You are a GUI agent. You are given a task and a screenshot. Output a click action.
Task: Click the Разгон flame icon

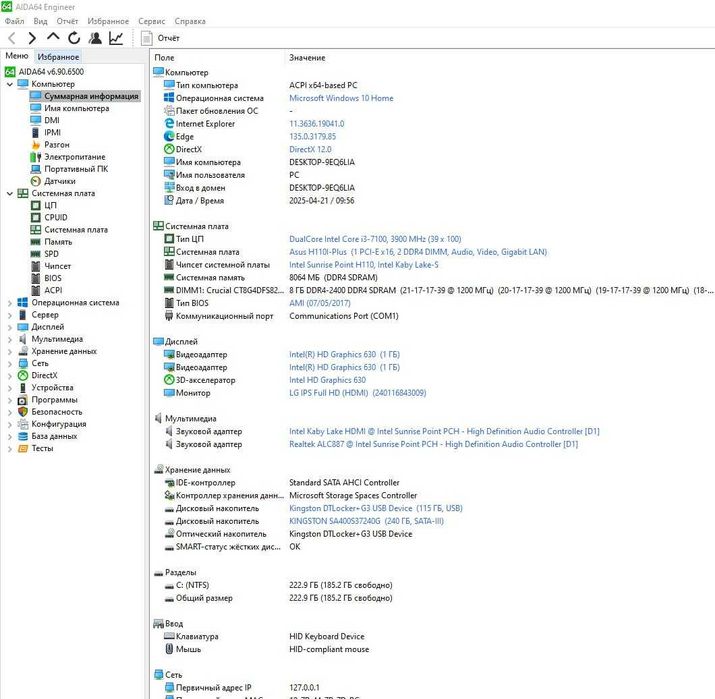[36, 145]
